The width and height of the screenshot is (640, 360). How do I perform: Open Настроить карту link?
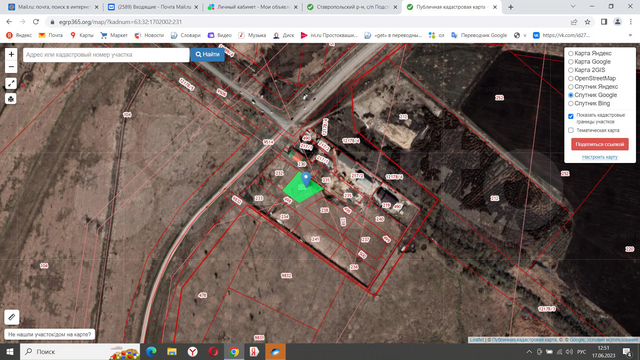click(x=600, y=157)
